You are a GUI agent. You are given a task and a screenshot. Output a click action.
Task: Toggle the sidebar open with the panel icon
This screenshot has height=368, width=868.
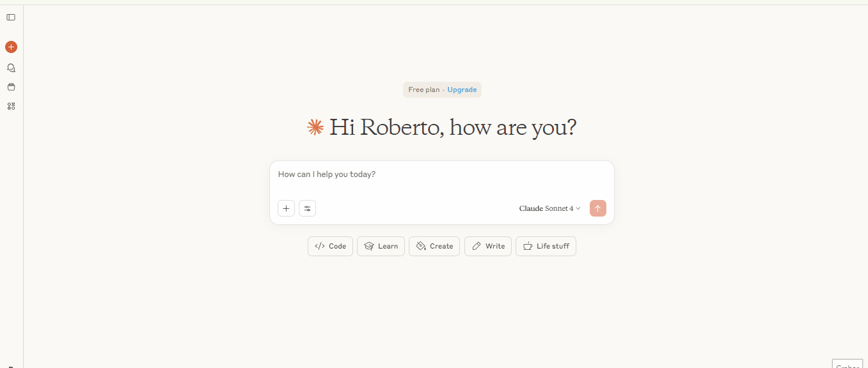tap(11, 17)
